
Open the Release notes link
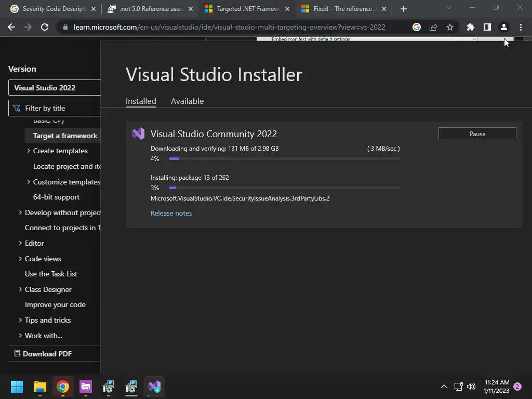[171, 213]
